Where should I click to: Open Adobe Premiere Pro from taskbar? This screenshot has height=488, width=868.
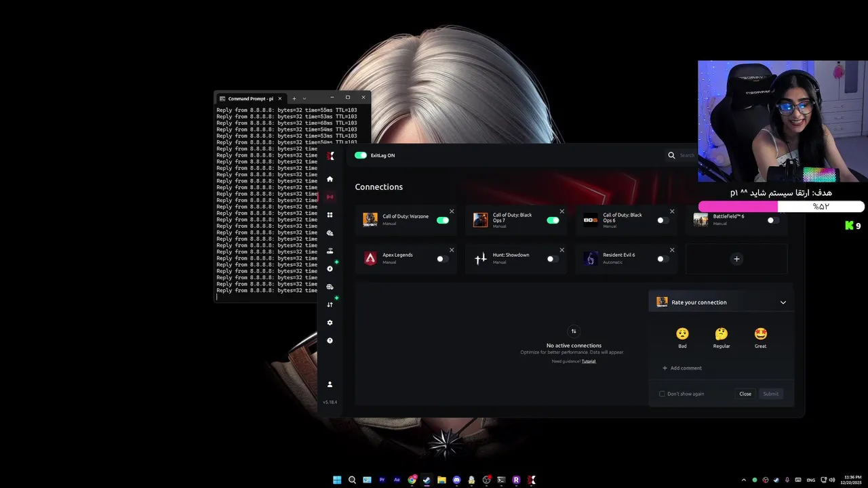click(382, 480)
